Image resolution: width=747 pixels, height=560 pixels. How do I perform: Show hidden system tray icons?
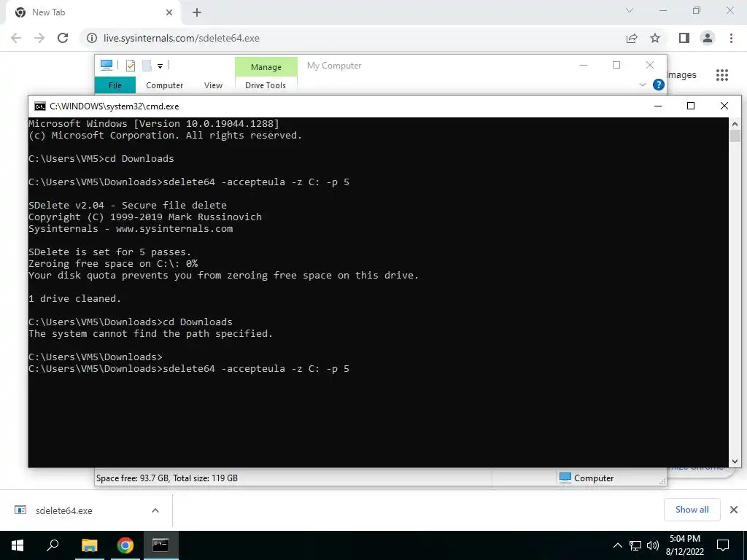[x=617, y=545]
